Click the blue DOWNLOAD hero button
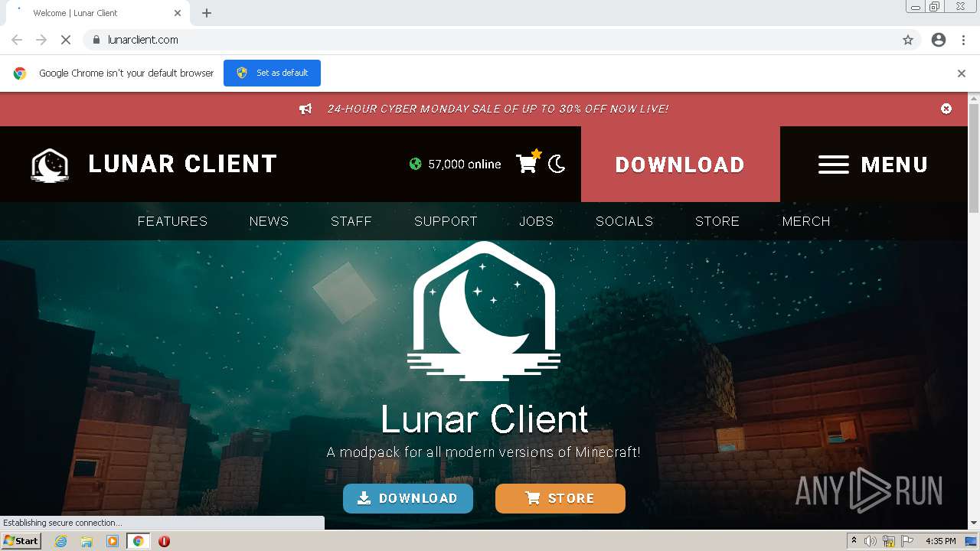The height and width of the screenshot is (551, 980). coord(408,498)
